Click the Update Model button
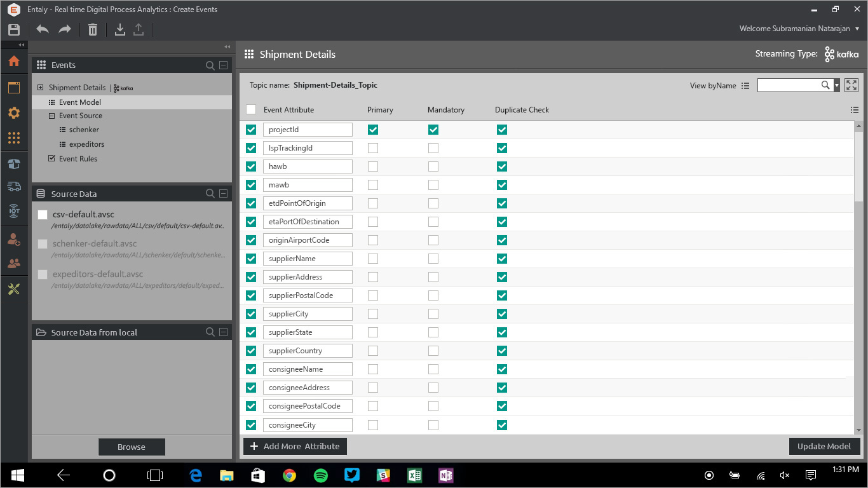This screenshot has height=488, width=868. [x=824, y=446]
